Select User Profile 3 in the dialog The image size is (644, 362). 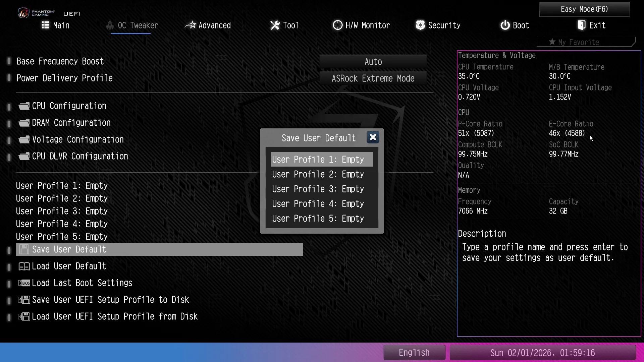pyautogui.click(x=318, y=189)
